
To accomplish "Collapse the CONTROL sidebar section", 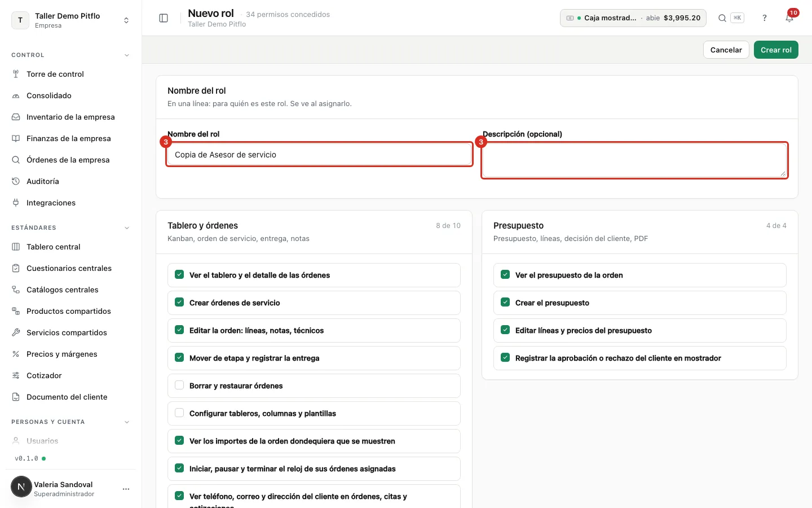I will click(127, 55).
